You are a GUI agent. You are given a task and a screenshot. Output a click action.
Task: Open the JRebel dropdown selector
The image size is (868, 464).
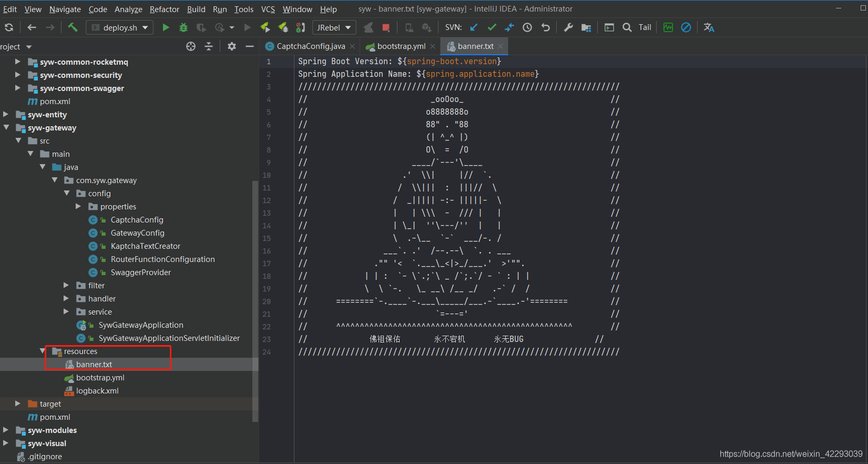pos(334,27)
